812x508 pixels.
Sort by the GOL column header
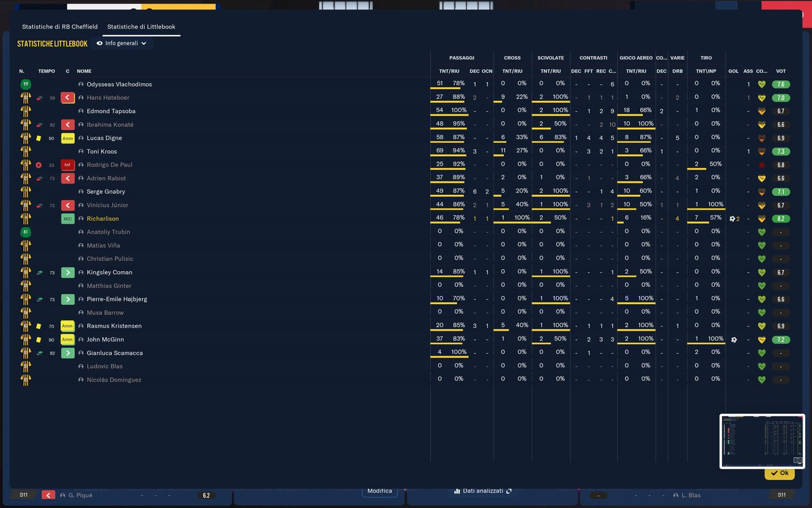pos(733,71)
